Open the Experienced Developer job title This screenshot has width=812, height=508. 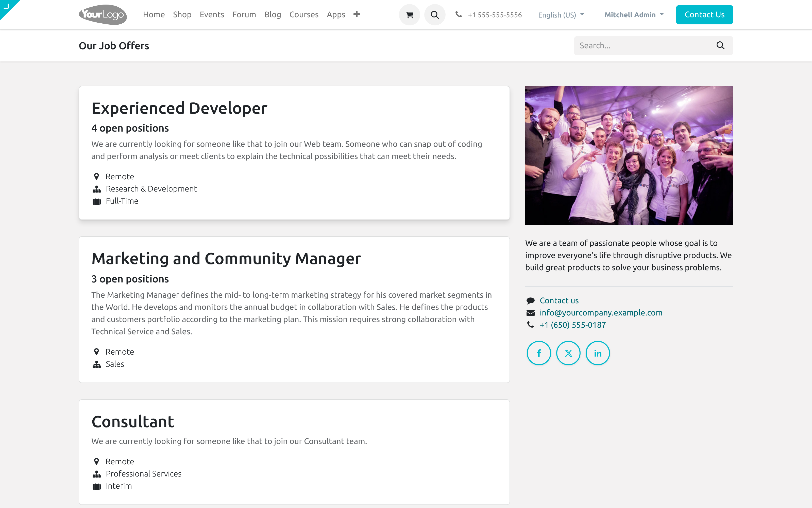coord(179,108)
